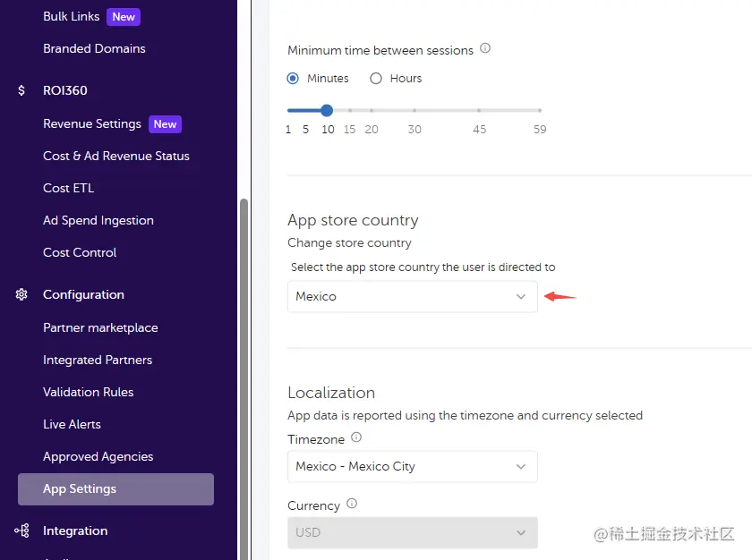752x560 pixels.
Task: Open Cost & Ad Revenue Status
Action: (116, 156)
